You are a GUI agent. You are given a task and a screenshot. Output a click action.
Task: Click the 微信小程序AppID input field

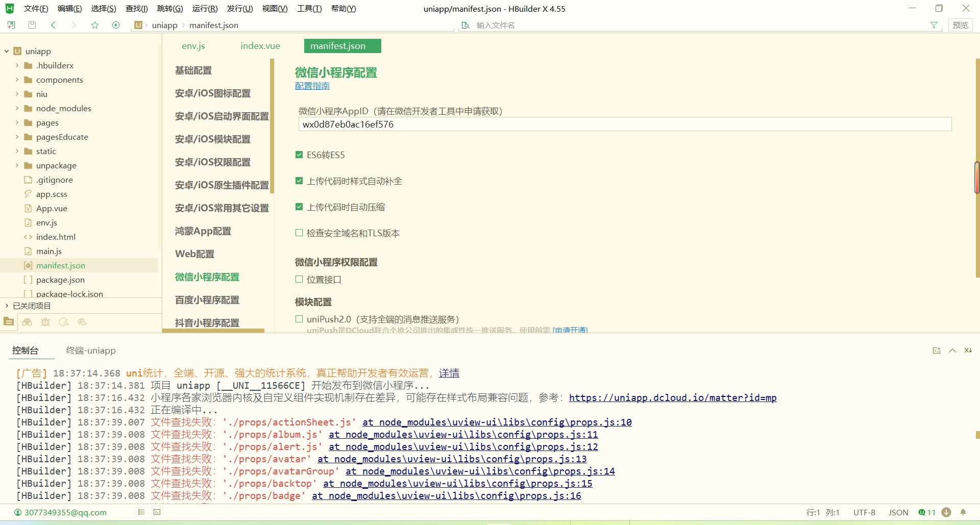coord(625,124)
